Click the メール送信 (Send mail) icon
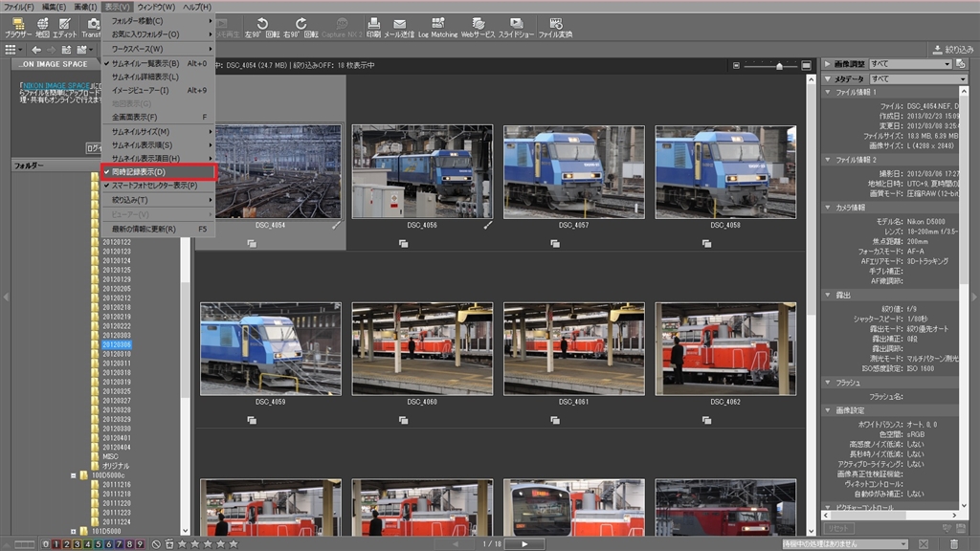This screenshot has height=551, width=980. [x=399, y=26]
